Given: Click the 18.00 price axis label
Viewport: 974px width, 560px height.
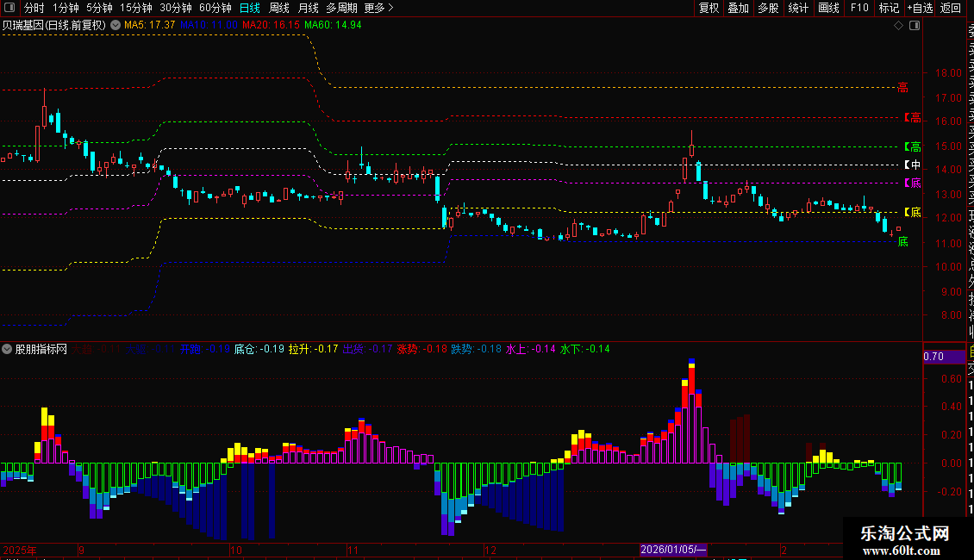Looking at the screenshot, I should [x=948, y=72].
